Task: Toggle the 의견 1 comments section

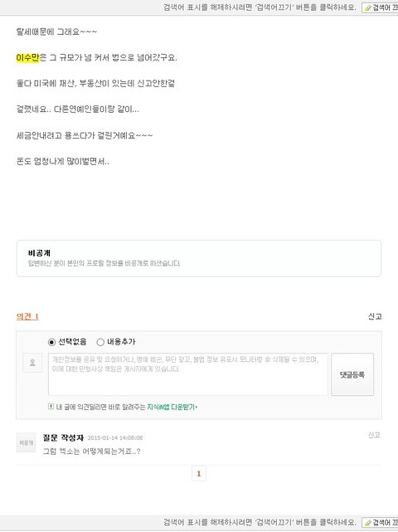Action: tap(27, 316)
